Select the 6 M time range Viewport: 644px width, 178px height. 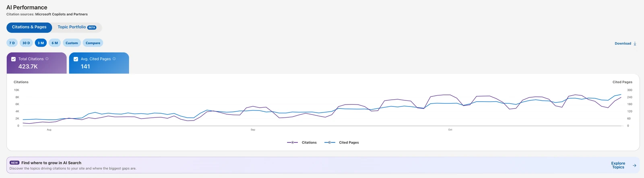pyautogui.click(x=55, y=43)
